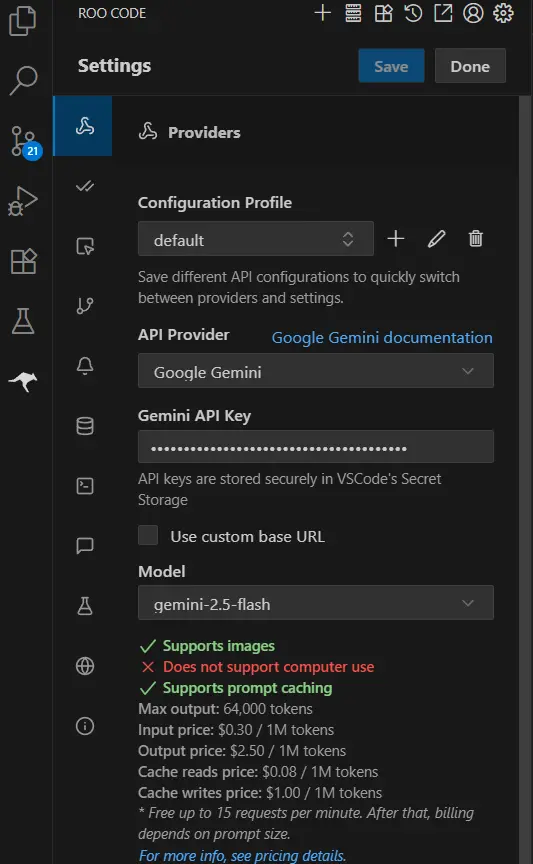
Task: Open the Roo Code kangaroo icon in activity bar
Action: click(x=23, y=381)
